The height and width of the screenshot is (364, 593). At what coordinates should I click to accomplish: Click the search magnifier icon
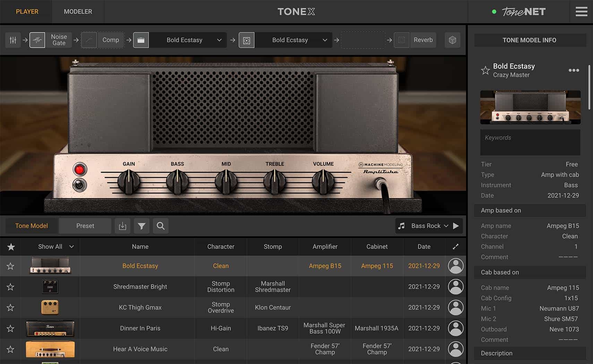tap(161, 226)
